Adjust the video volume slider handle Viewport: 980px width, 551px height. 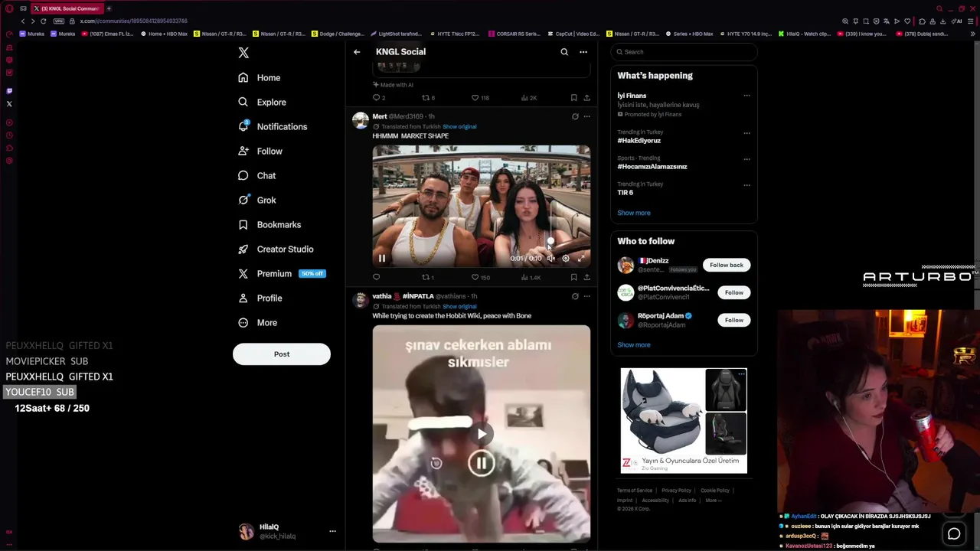550,241
